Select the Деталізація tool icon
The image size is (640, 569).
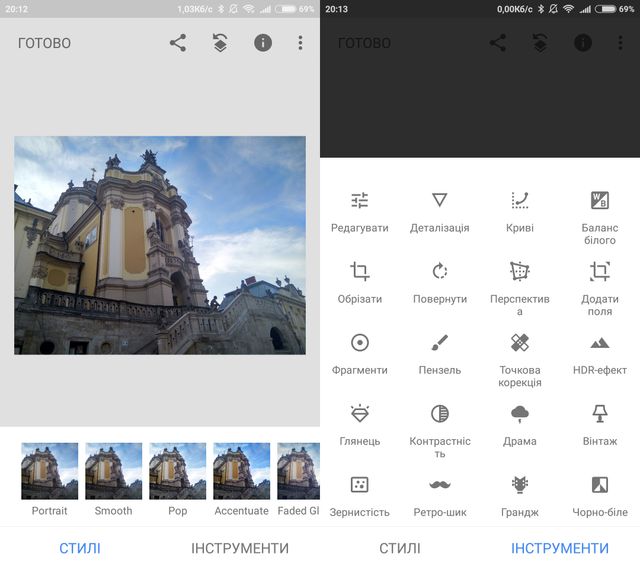click(x=440, y=200)
